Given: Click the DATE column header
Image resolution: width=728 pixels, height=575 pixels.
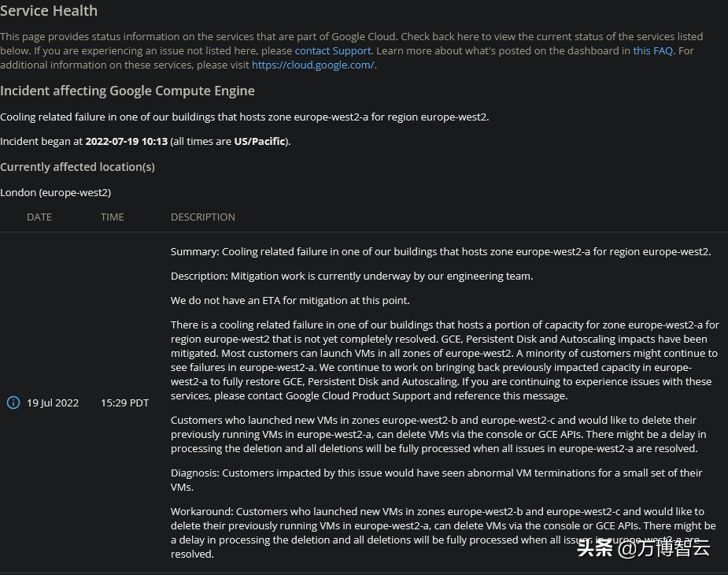Looking at the screenshot, I should [x=39, y=217].
